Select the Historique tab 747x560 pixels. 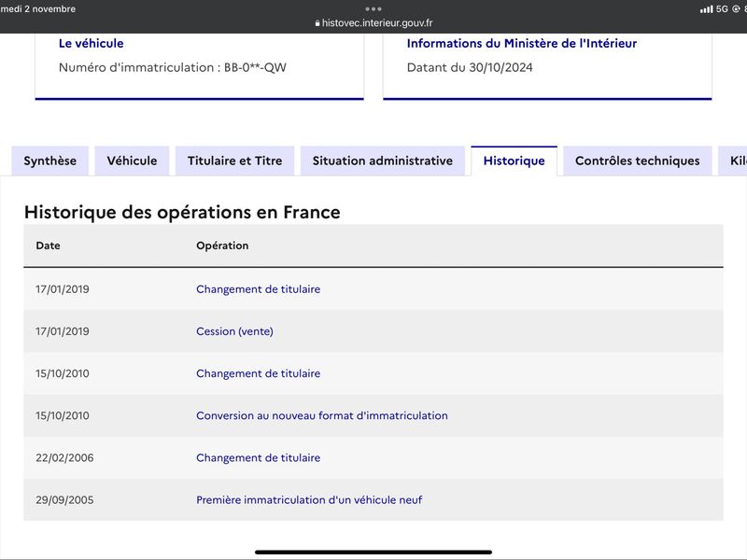point(514,161)
